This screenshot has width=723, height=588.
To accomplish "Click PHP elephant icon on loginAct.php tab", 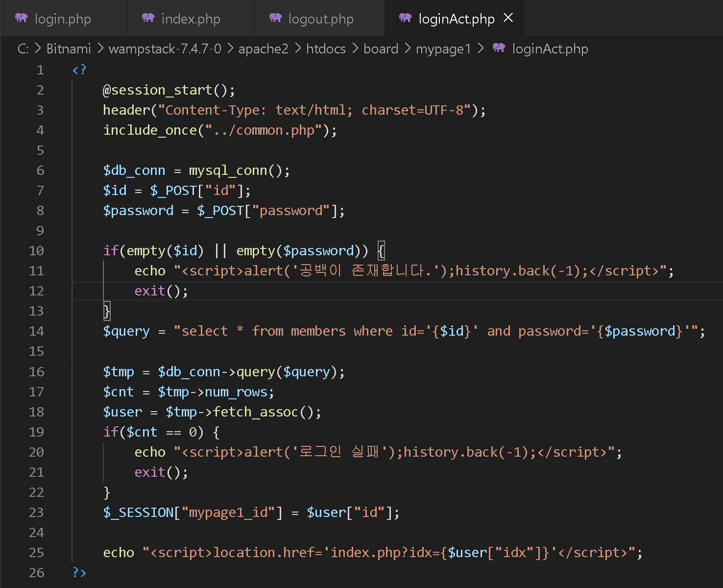I will [x=406, y=18].
